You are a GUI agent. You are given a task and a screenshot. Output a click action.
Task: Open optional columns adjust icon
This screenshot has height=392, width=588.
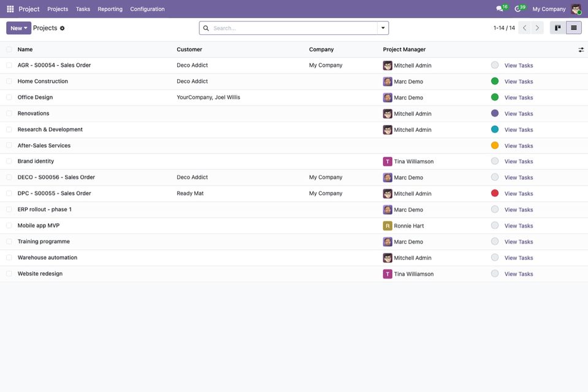pos(581,50)
